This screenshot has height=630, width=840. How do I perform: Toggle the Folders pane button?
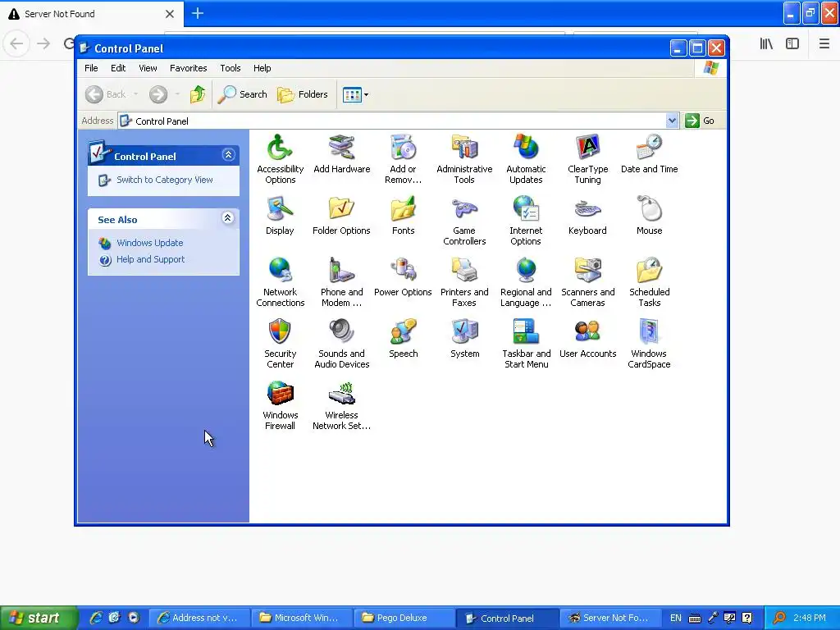pyautogui.click(x=302, y=94)
